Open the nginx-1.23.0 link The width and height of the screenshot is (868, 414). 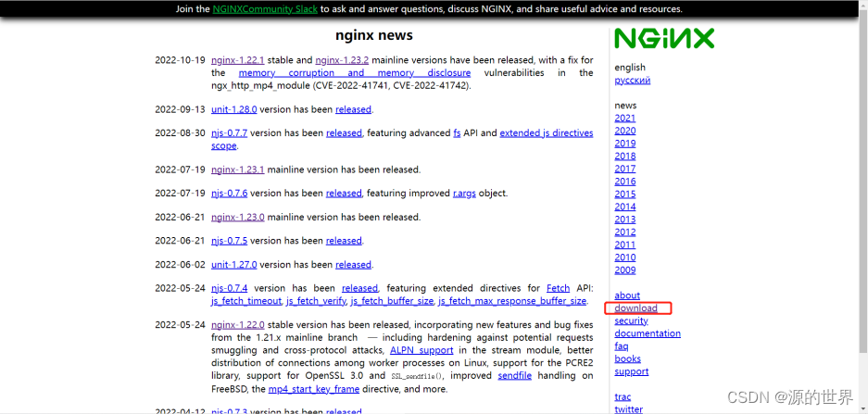[x=237, y=217]
